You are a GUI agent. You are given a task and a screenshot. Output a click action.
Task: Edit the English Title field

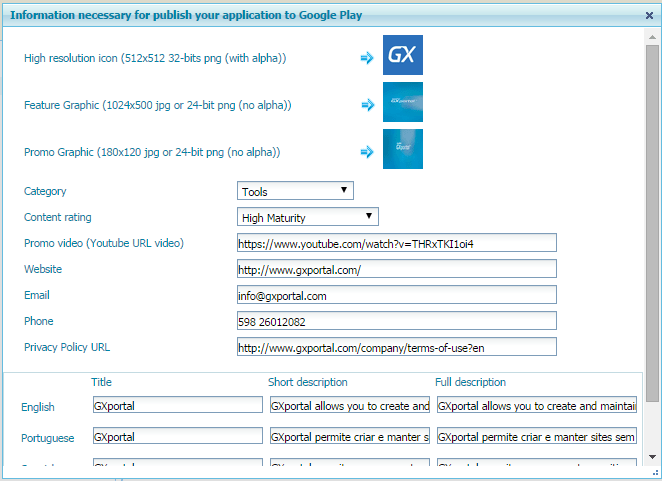pyautogui.click(x=177, y=406)
